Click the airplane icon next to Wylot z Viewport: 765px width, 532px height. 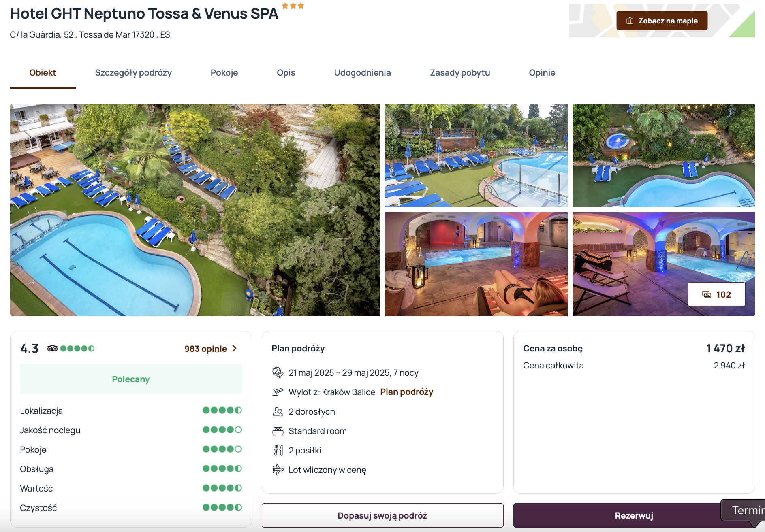278,392
